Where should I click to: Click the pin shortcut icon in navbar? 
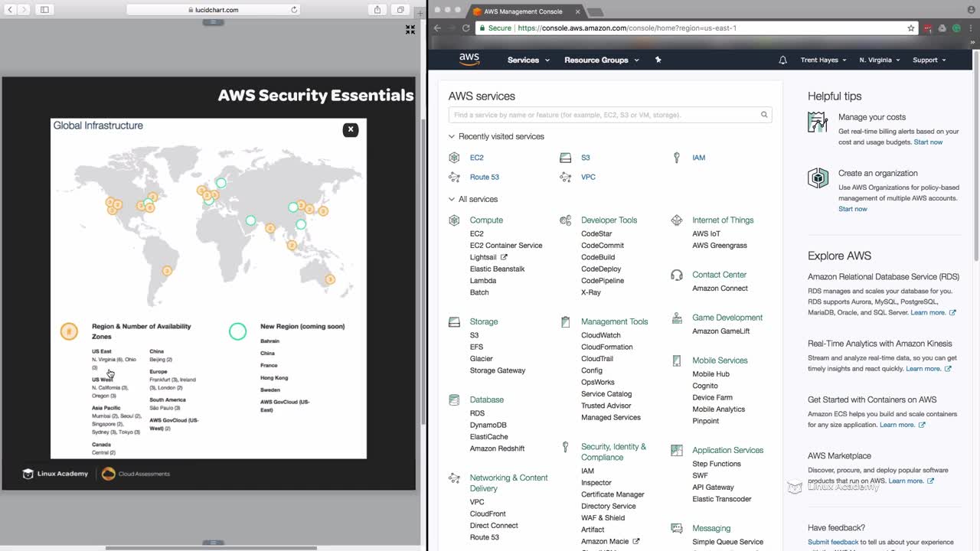coord(658,60)
